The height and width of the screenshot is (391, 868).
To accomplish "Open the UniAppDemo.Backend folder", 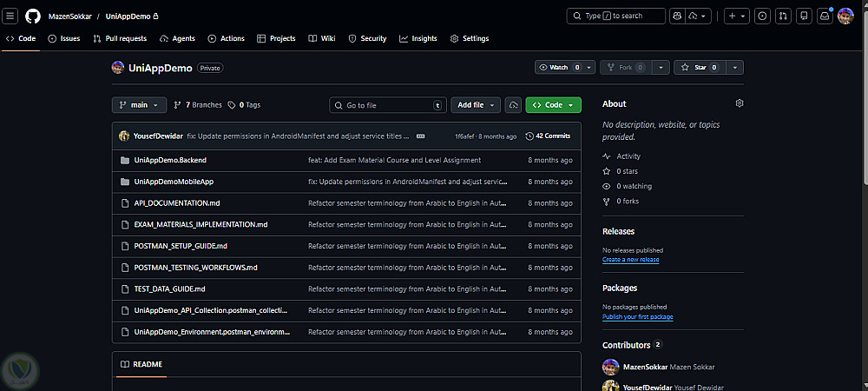I will pyautogui.click(x=170, y=160).
